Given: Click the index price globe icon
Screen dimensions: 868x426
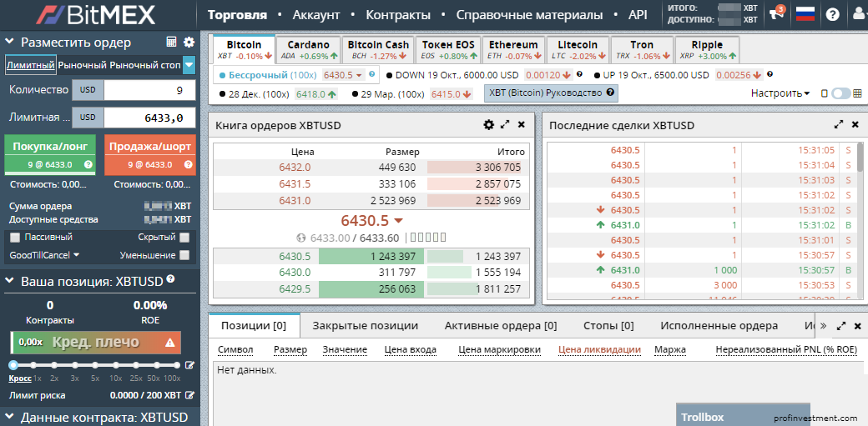Looking at the screenshot, I should (x=301, y=238).
